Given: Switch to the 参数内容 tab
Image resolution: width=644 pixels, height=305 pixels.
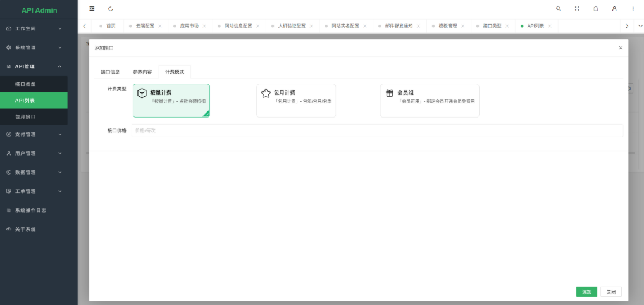Looking at the screenshot, I should point(142,72).
